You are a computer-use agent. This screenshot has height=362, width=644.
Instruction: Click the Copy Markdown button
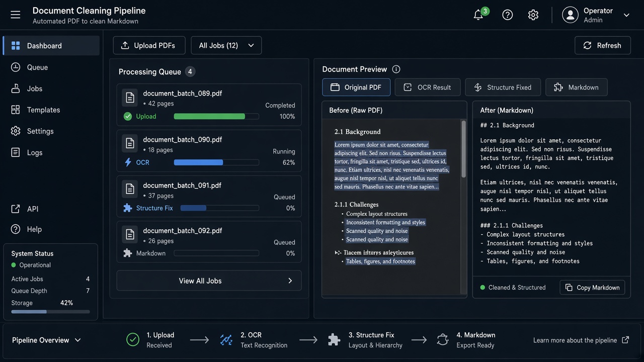point(593,288)
